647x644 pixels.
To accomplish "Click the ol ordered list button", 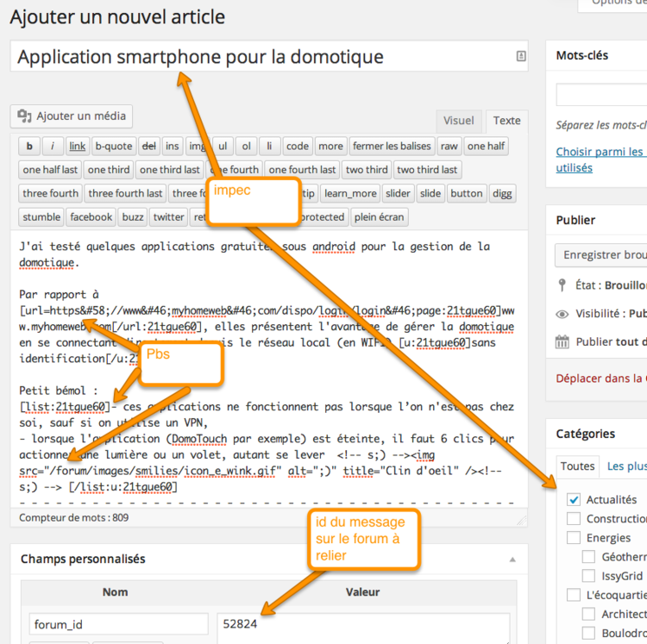I will [247, 147].
